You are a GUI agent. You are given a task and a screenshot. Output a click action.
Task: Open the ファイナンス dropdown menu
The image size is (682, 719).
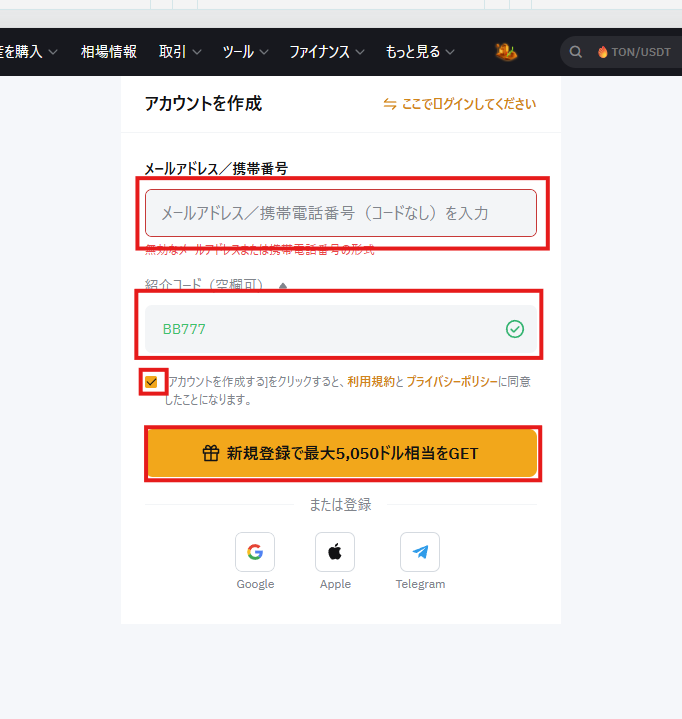click(327, 52)
